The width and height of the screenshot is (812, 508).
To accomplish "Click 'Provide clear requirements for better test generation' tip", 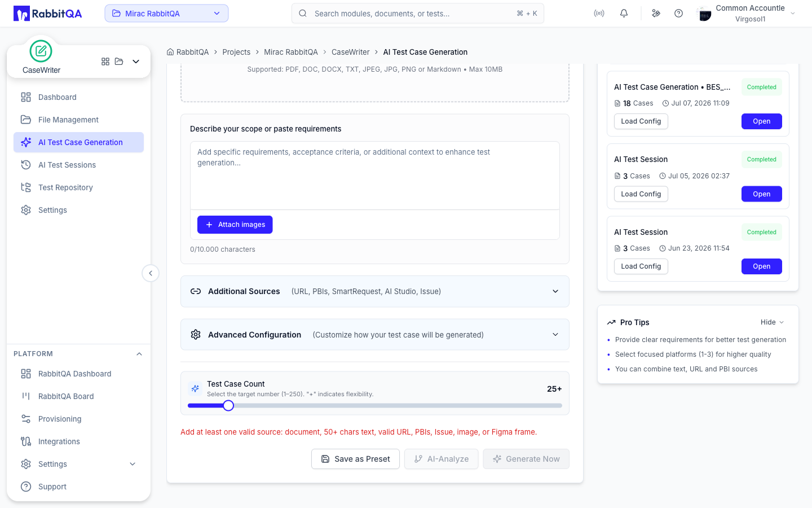I will pyautogui.click(x=701, y=340).
